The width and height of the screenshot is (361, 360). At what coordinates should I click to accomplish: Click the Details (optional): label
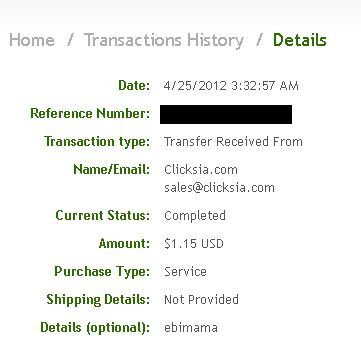coord(95,328)
